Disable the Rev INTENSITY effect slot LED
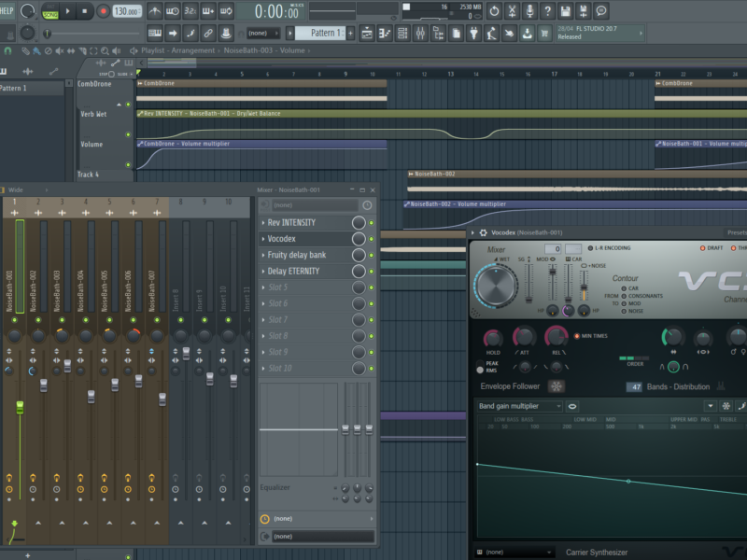 [x=371, y=223]
